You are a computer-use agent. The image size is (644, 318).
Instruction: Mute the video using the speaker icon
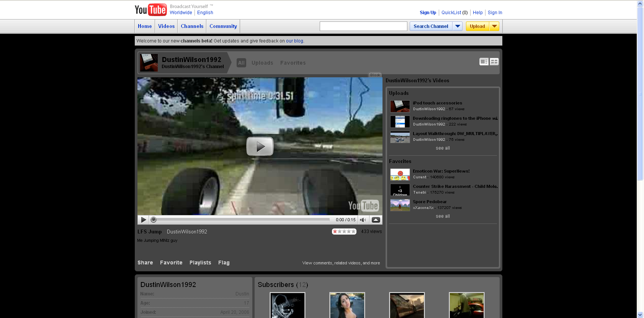click(x=363, y=220)
